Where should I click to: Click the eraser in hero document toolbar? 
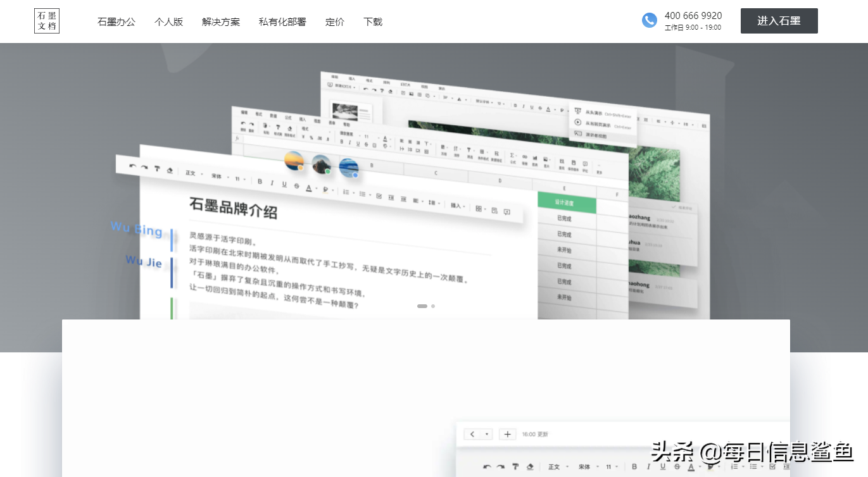(x=170, y=170)
